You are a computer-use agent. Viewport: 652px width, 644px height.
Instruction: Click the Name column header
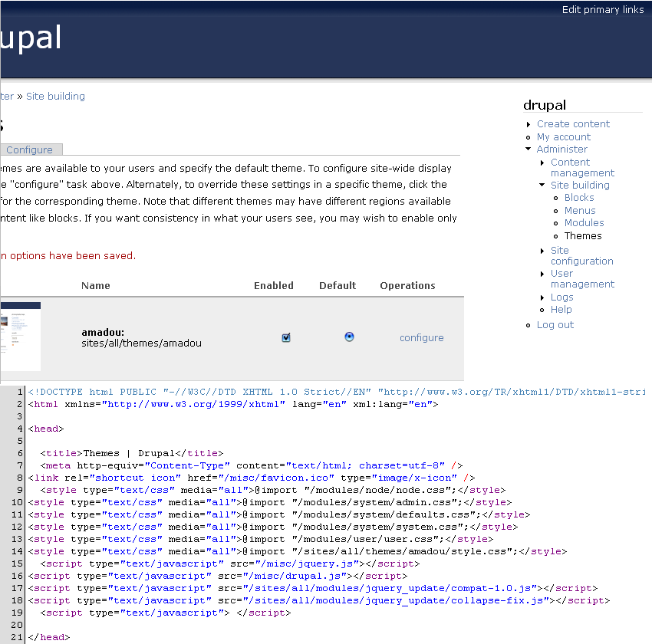click(96, 285)
